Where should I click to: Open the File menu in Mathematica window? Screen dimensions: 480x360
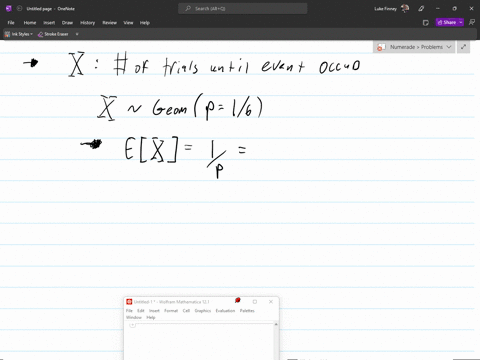129,311
